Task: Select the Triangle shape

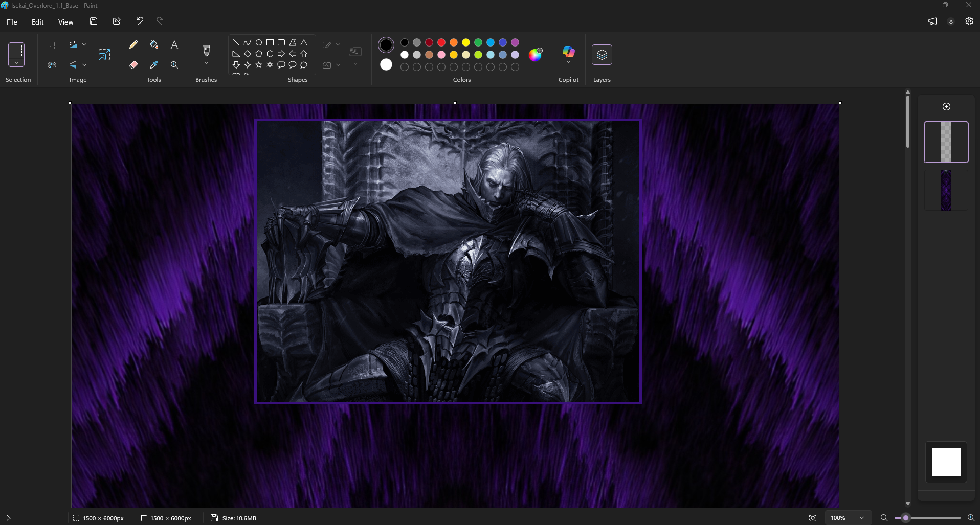Action: (304, 42)
